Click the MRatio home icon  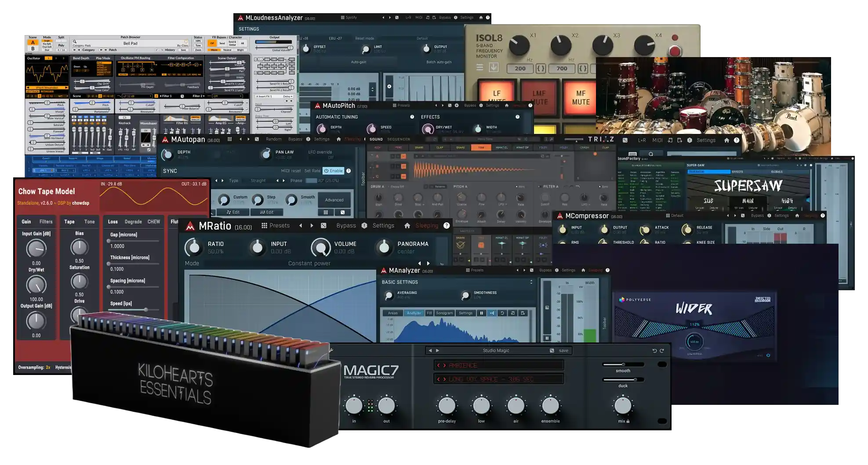click(x=407, y=226)
